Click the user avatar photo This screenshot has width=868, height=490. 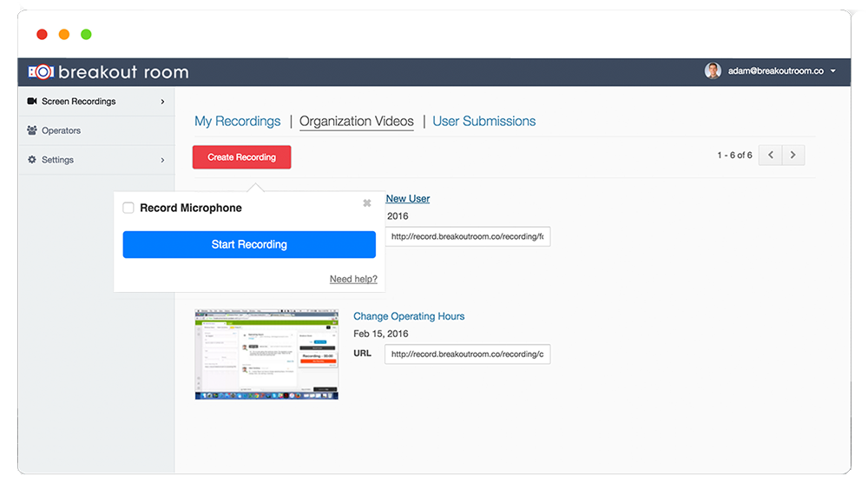[713, 71]
